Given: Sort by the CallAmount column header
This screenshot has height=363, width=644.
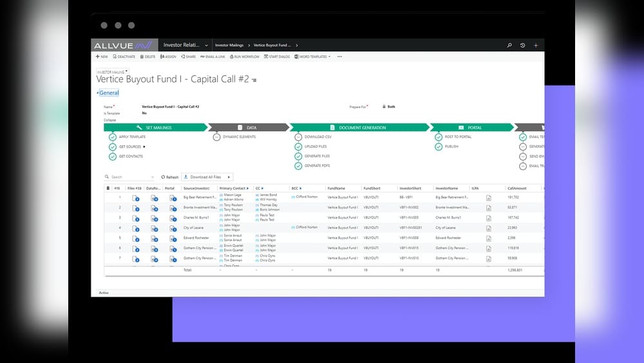Looking at the screenshot, I should (516, 188).
